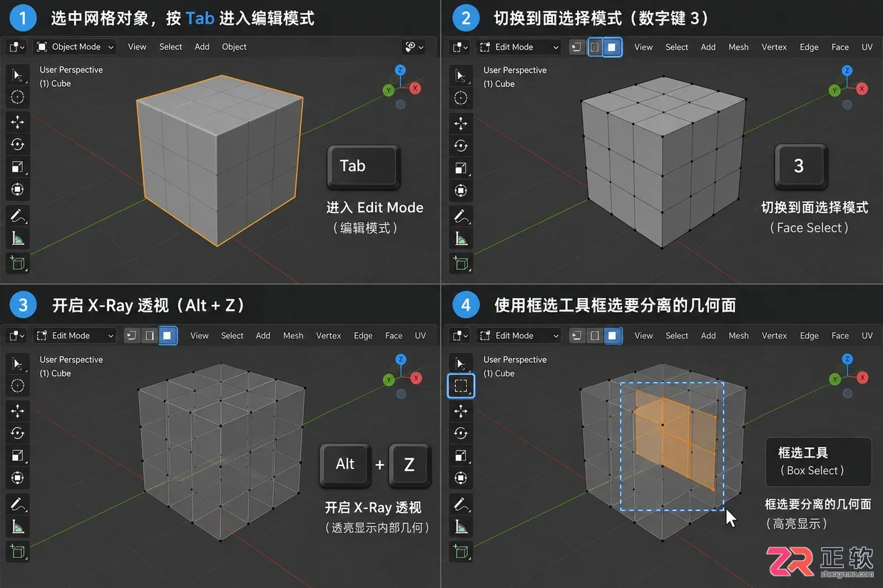Activate the Move tool in step 1 viewport
Viewport: 883px width, 588px height.
18,122
